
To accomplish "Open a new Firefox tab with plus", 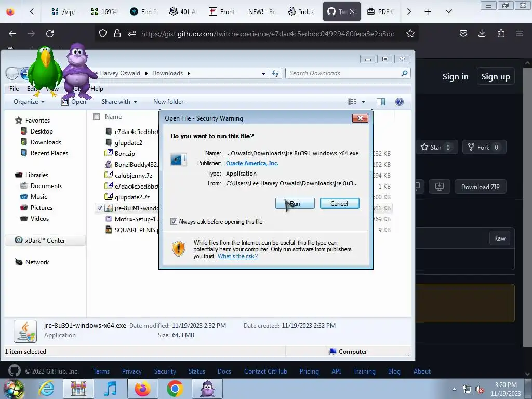I will click(428, 11).
